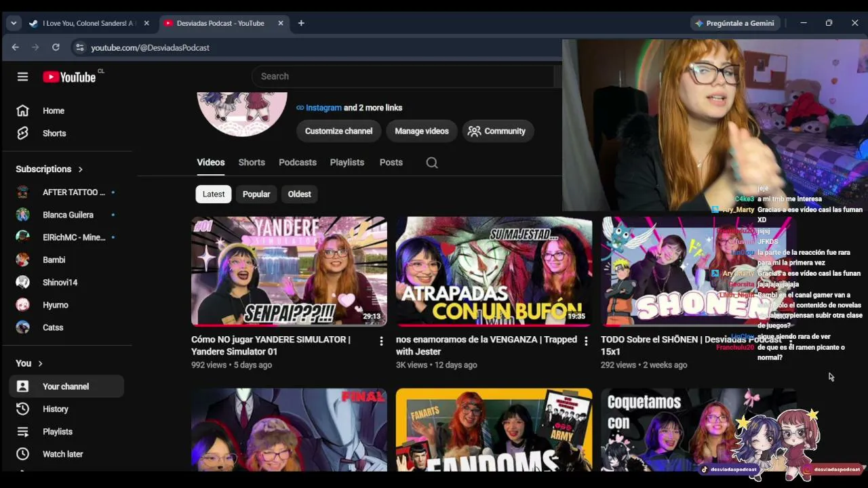Play the FINAL video thumbnail
This screenshot has width=868, height=488.
tap(290, 430)
